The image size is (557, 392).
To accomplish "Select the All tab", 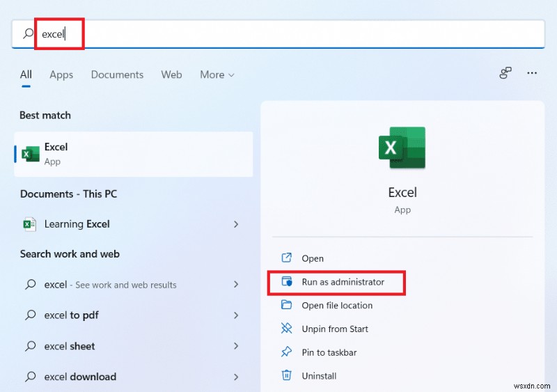I will click(x=26, y=75).
